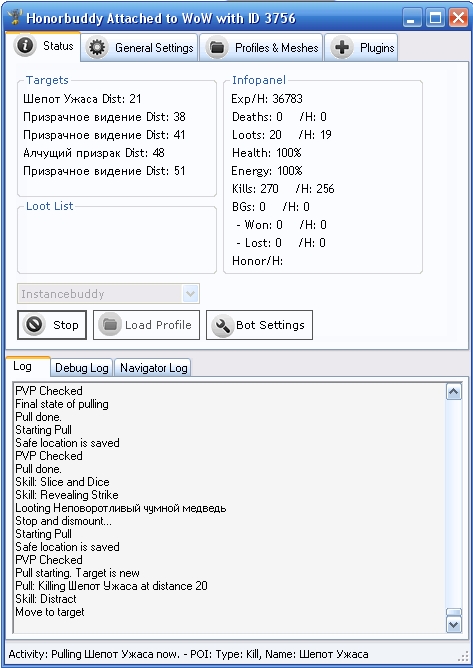This screenshot has width=473, height=668.
Task: Click the wrench icon on Bot Settings
Action: pos(222,325)
